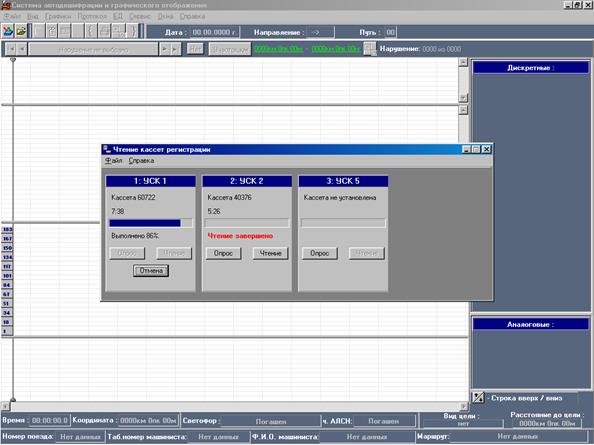Click Чтение button in УСК 2 panel
594x445 pixels.
pyautogui.click(x=270, y=253)
